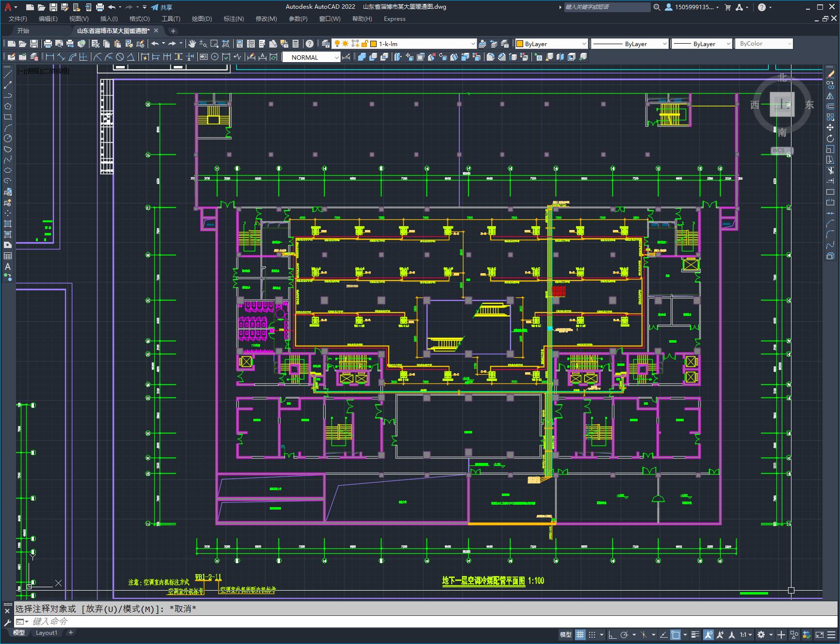840x644 pixels.
Task: Toggle annotation visibility in status bar
Action: pyautogui.click(x=708, y=634)
